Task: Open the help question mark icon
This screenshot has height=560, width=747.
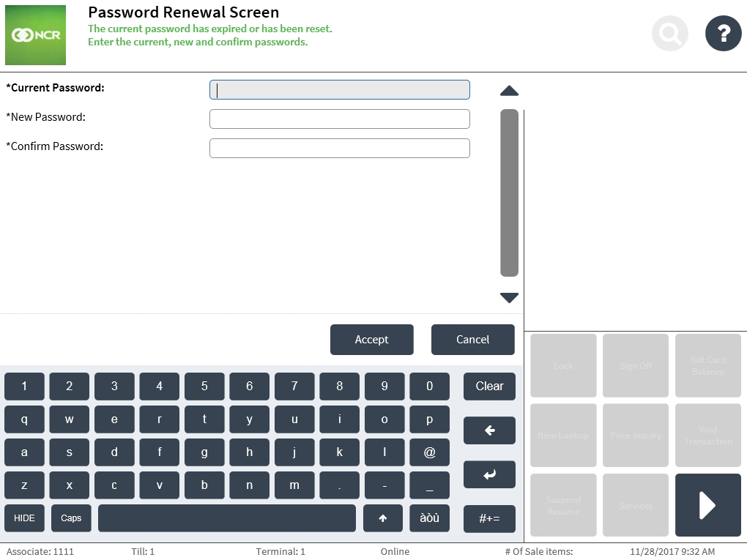Action: (723, 34)
